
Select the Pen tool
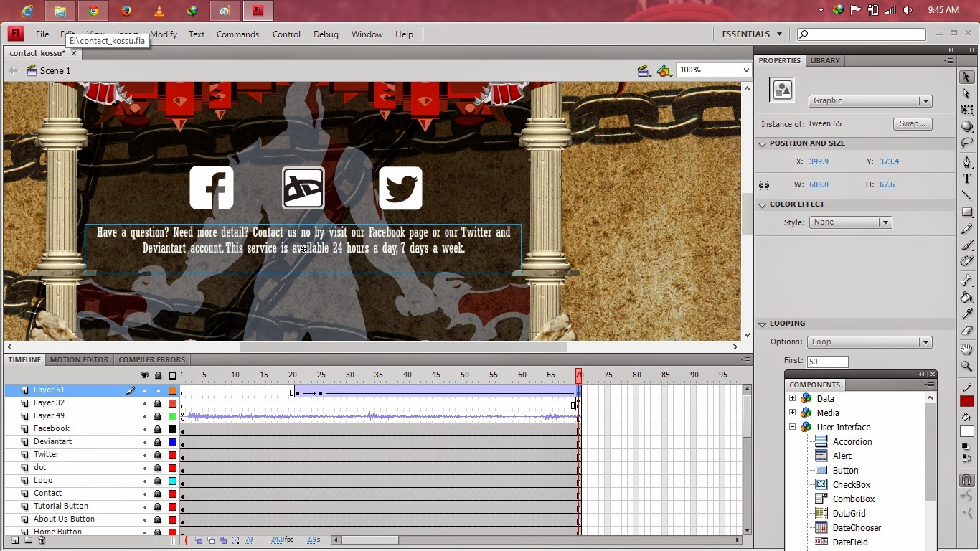coord(967,162)
